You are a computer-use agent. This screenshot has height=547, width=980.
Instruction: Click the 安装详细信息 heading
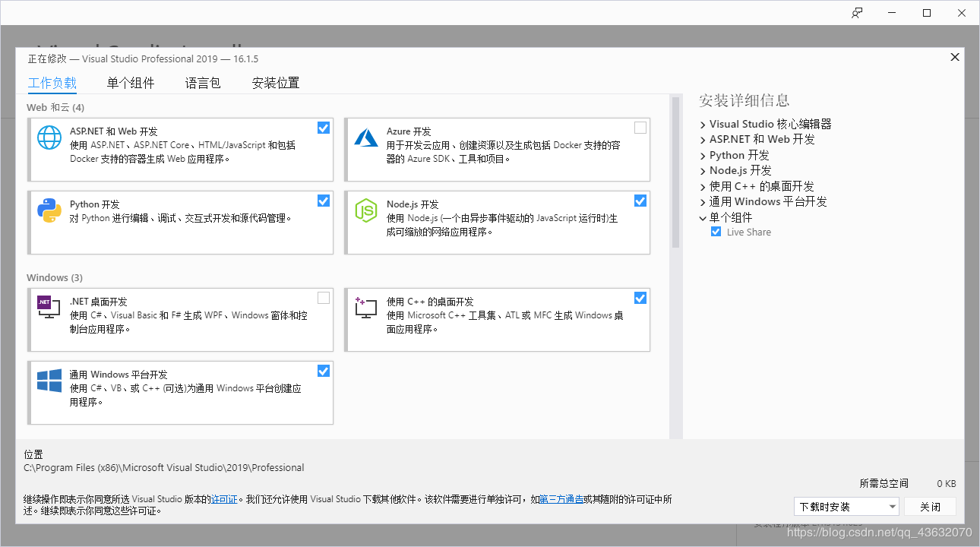click(x=744, y=100)
